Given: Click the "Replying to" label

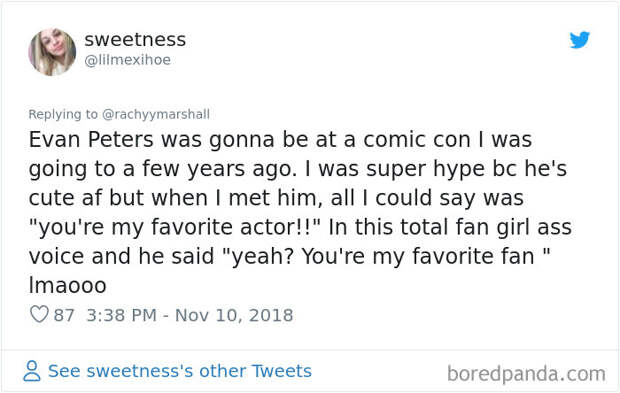Looking at the screenshot, I should tap(63, 114).
